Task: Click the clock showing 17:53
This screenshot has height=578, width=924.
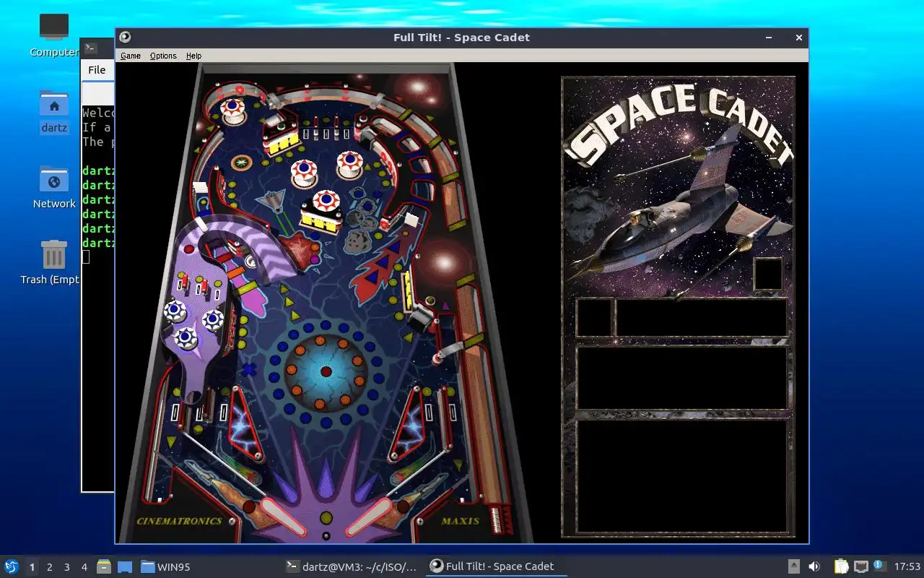Action: point(907,566)
